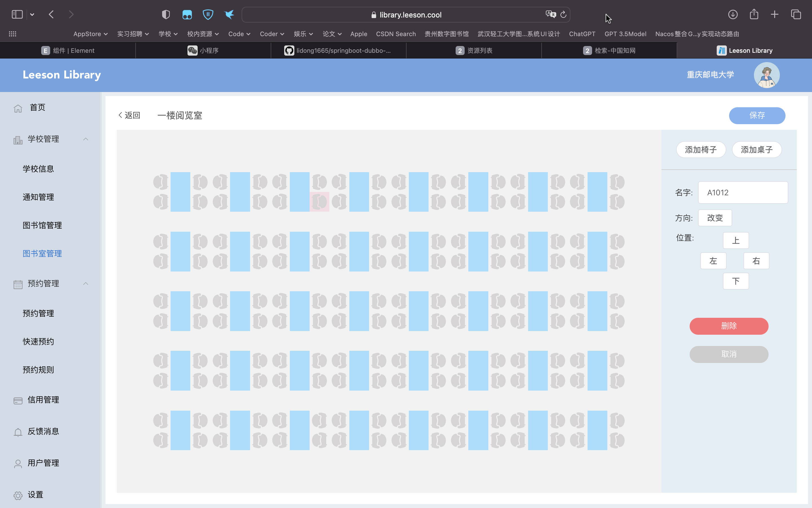Viewport: 812px width, 508px height.
Task: Click 添加椅子 to add a chair
Action: (701, 150)
